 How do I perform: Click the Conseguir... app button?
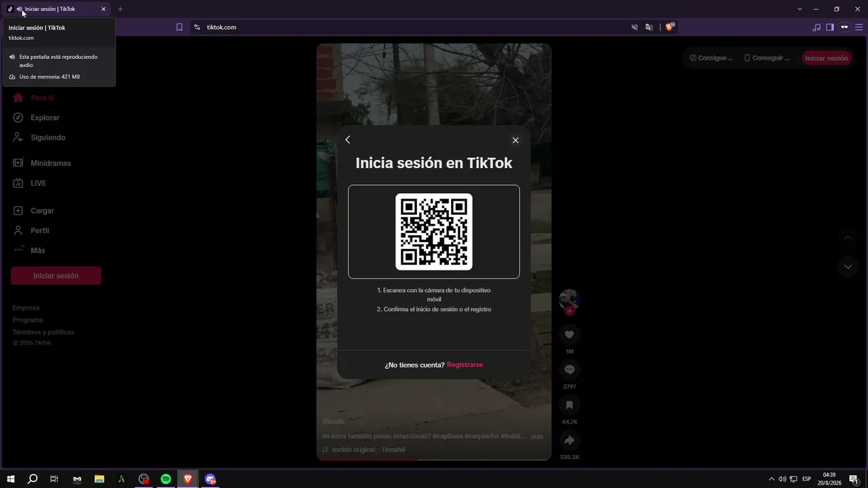click(766, 58)
